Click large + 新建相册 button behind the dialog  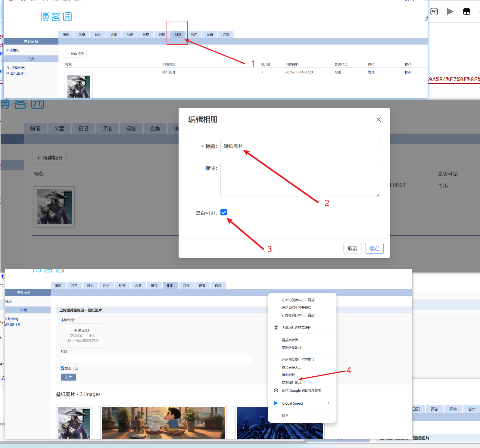pos(49,158)
